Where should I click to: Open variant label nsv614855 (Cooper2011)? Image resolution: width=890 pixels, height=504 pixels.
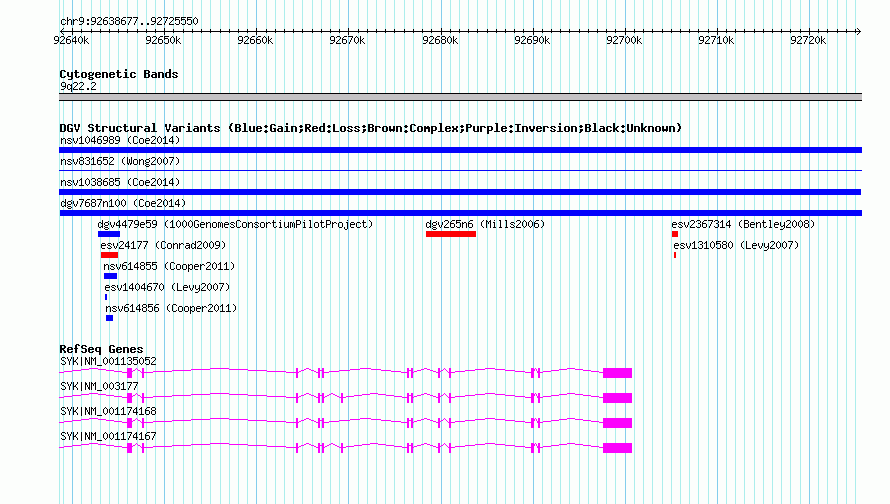tap(169, 266)
